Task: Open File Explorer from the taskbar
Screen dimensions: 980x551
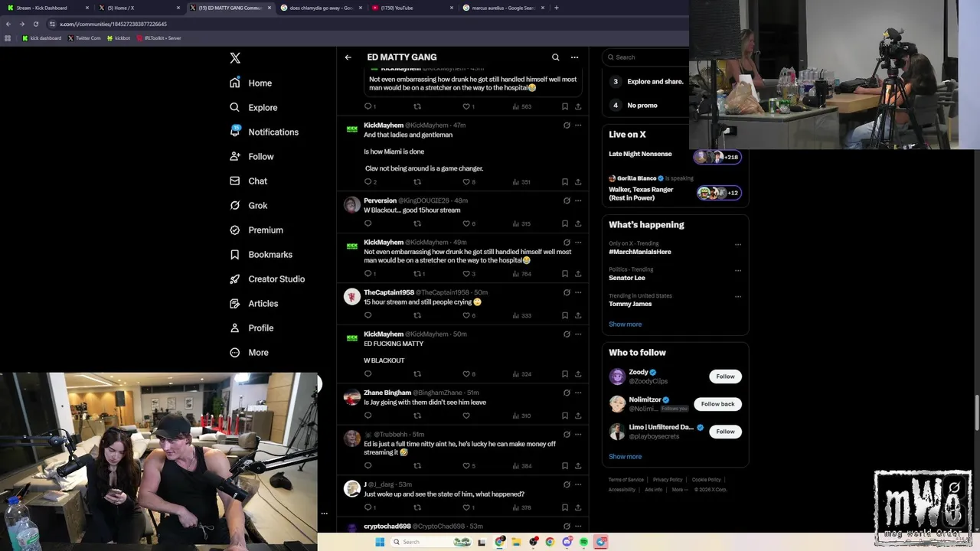Action: (516, 542)
